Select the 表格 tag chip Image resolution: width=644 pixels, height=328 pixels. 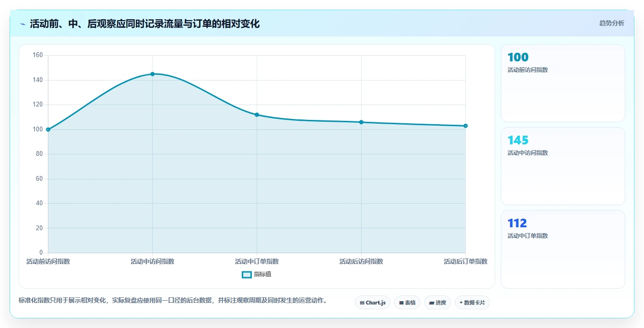[x=407, y=303]
